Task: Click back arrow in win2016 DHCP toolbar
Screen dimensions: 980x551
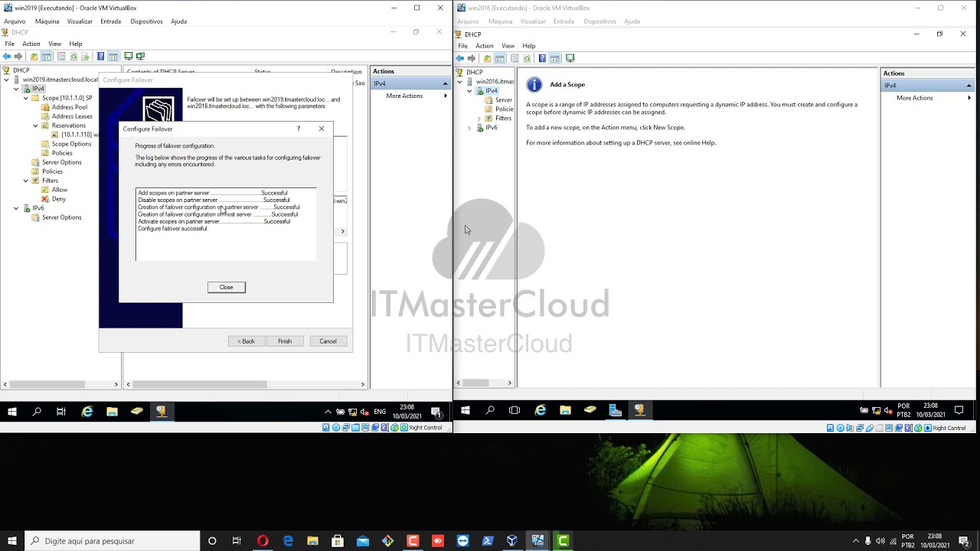Action: click(x=460, y=58)
